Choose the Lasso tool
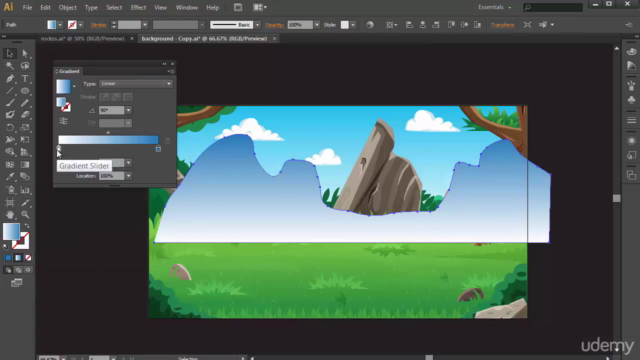640x360 pixels. pos(25,66)
